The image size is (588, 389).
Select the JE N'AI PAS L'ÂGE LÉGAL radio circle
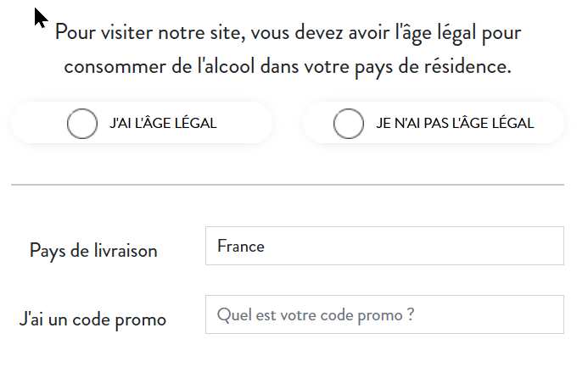349,124
